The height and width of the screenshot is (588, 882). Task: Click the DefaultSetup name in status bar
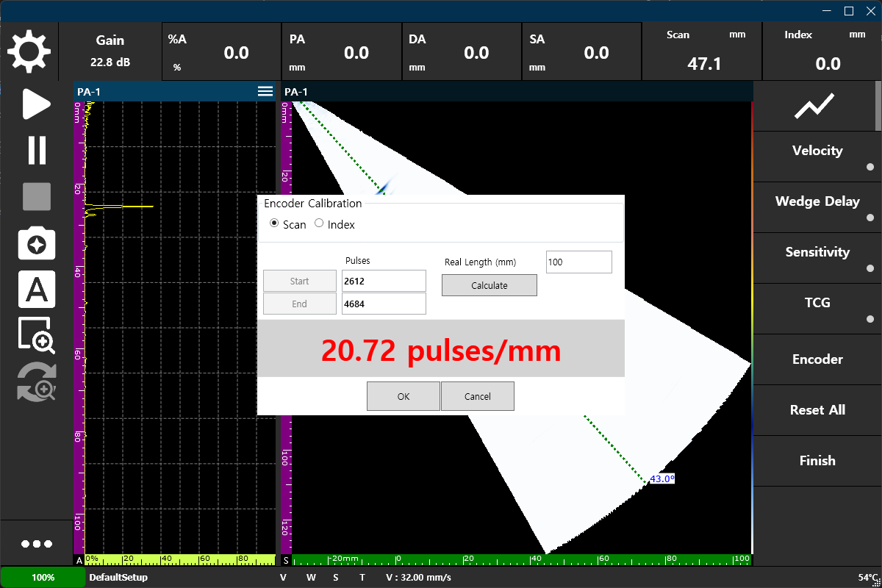tap(118, 578)
